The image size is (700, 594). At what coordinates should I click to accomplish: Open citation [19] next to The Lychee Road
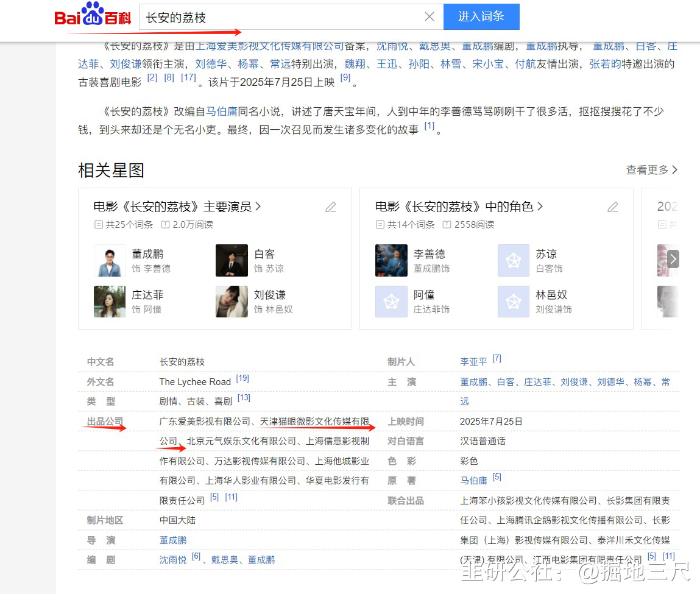click(242, 378)
